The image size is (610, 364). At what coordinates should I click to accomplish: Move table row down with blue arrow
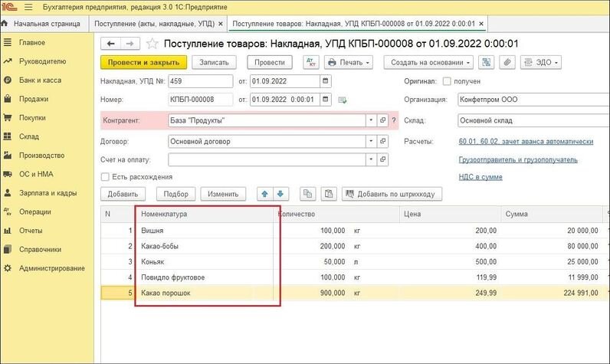click(280, 194)
